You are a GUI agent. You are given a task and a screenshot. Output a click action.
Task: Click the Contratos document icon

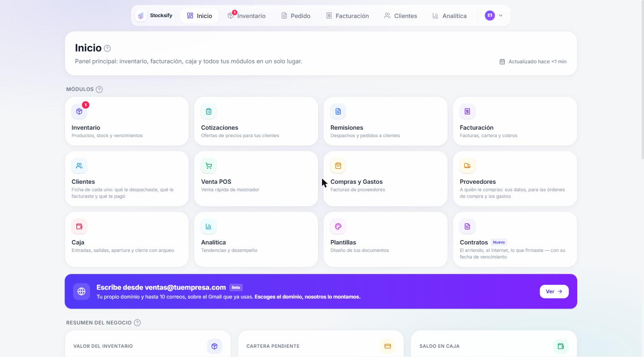coord(467,226)
